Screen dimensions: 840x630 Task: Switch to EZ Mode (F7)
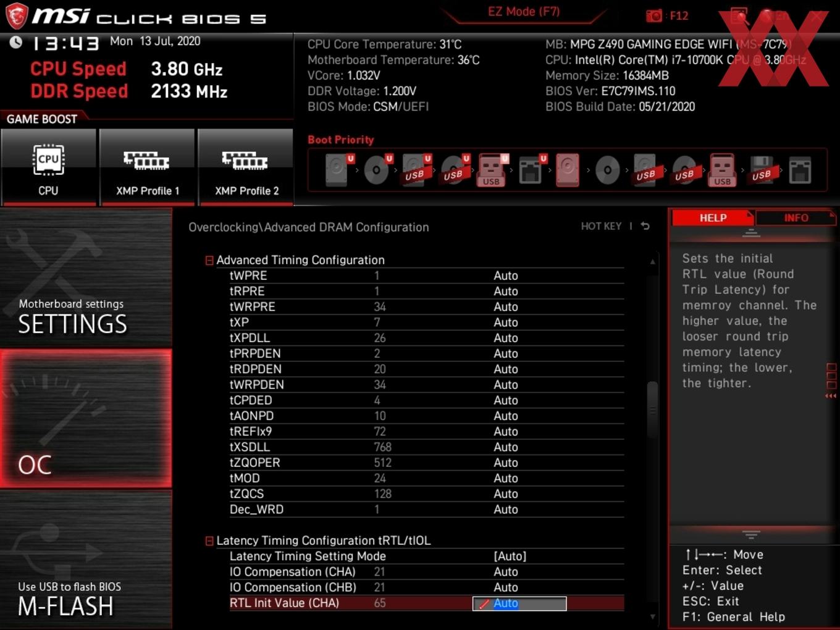click(x=524, y=11)
